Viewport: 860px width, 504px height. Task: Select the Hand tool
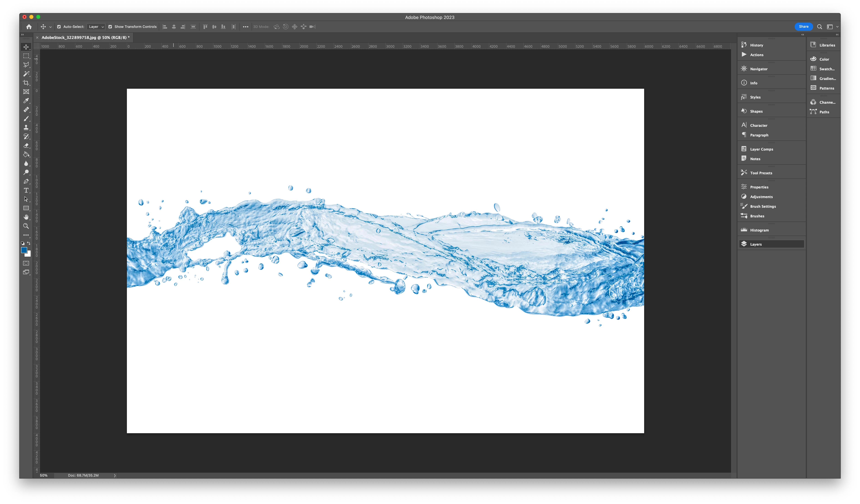pyautogui.click(x=26, y=217)
